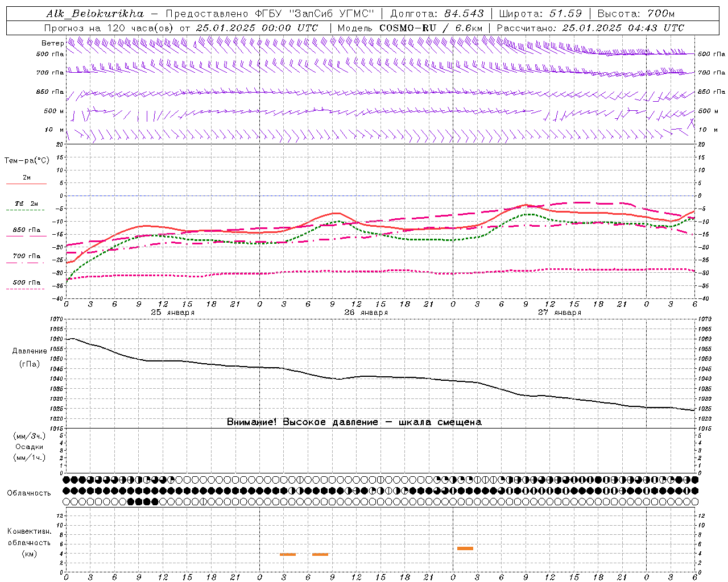Click the 'Тем-ра(°C)' panel label
This screenshot has width=728, height=582.
pyautogui.click(x=27, y=161)
